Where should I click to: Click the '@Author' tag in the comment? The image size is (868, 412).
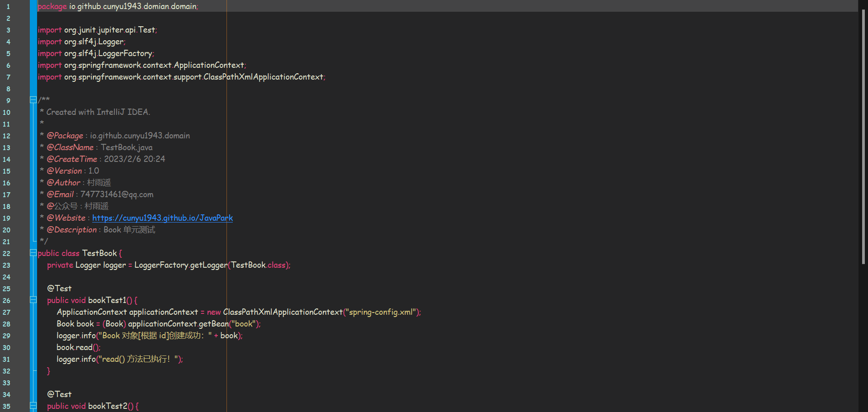tap(63, 183)
